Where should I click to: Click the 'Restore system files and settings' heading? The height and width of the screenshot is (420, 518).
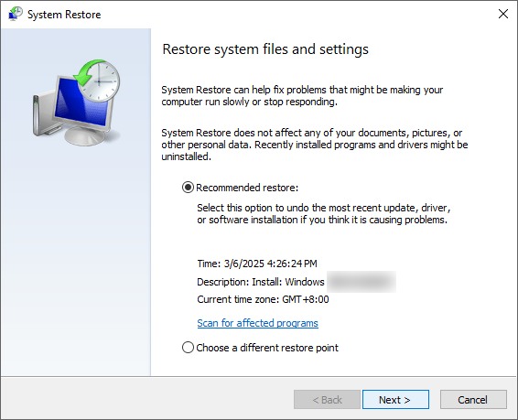tap(265, 49)
